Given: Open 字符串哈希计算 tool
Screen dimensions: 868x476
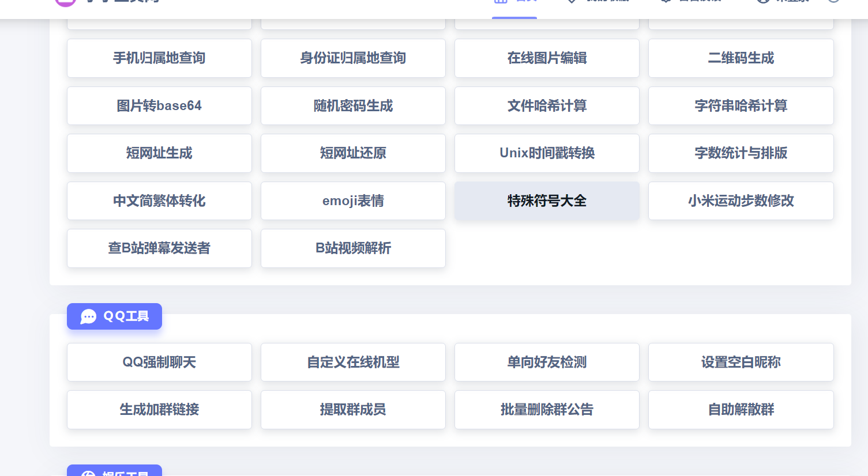Looking at the screenshot, I should click(x=741, y=105).
